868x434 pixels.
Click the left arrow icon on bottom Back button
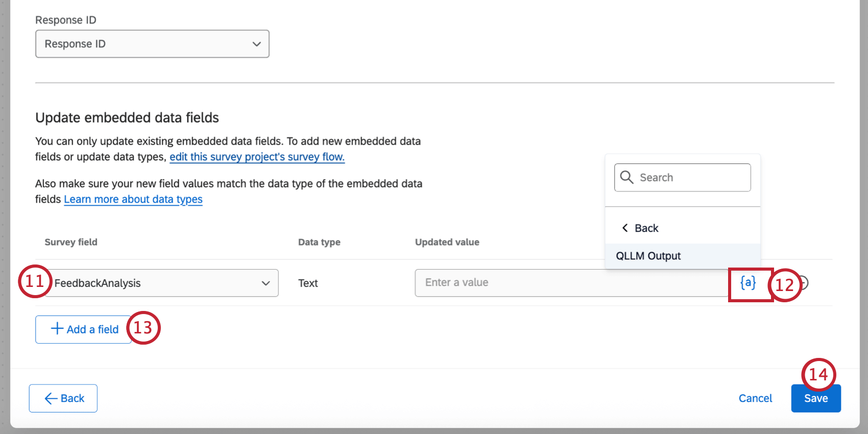pos(51,398)
